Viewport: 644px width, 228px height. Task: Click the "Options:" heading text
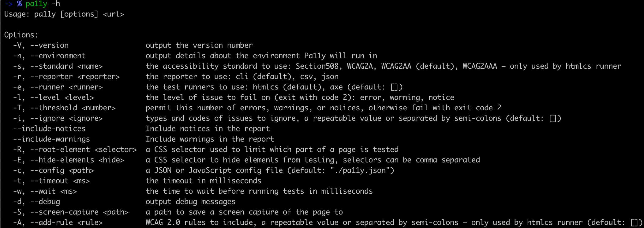click(21, 35)
